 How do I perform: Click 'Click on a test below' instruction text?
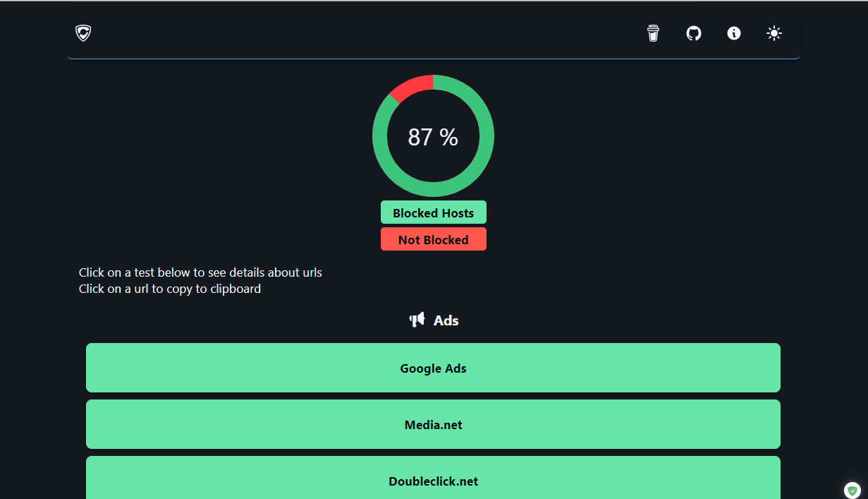[200, 272]
